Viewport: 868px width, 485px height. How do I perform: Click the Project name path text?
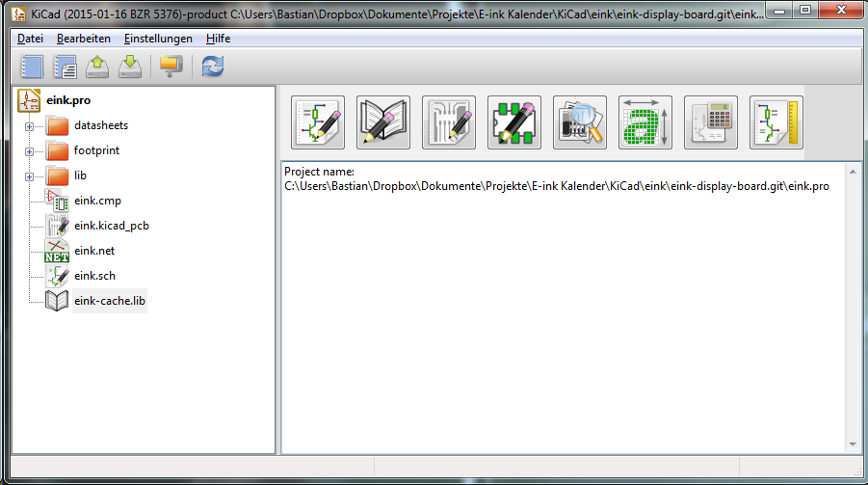(556, 186)
